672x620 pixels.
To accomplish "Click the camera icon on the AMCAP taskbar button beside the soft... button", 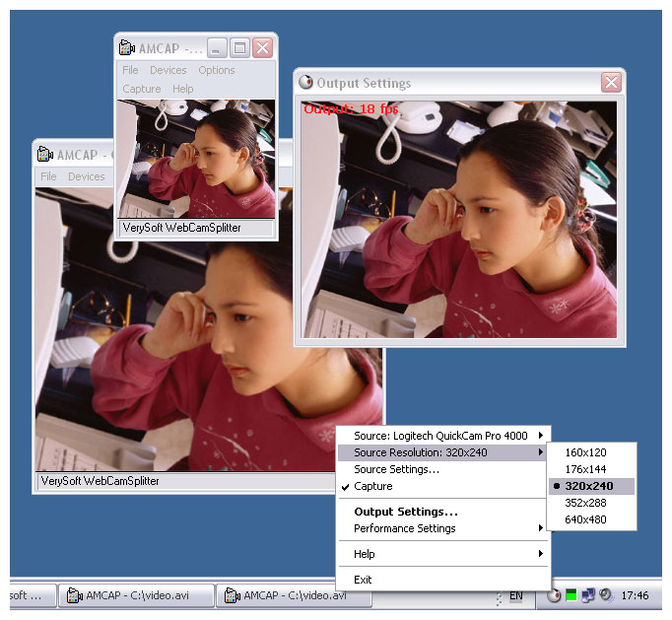I will click(75, 595).
